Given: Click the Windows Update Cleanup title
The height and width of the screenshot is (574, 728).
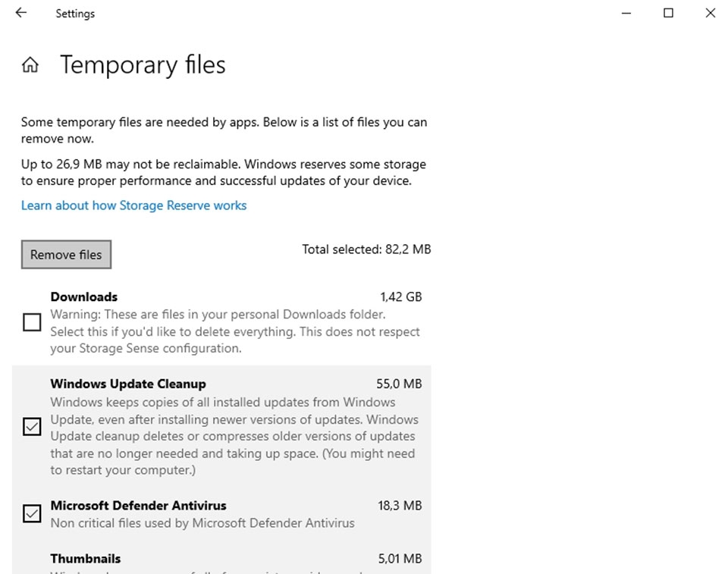Looking at the screenshot, I should pyautogui.click(x=128, y=384).
